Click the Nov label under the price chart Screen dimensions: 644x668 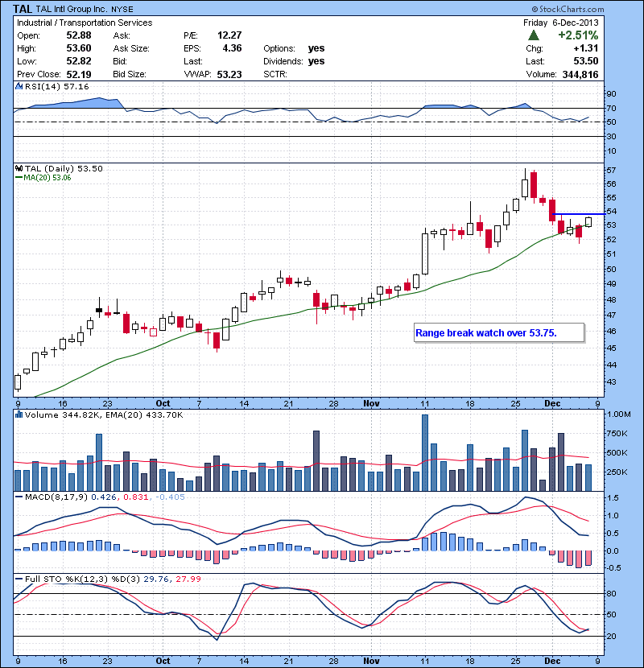click(x=371, y=403)
